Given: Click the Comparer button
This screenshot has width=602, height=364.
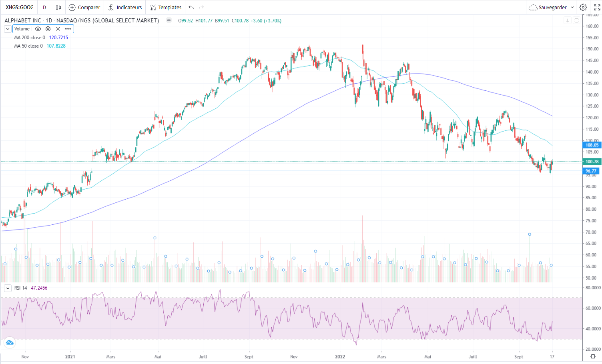Looking at the screenshot, I should pyautogui.click(x=84, y=7).
